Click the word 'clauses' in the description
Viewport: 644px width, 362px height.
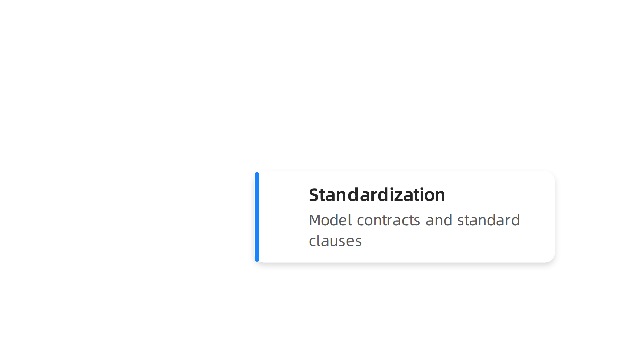[x=335, y=241]
